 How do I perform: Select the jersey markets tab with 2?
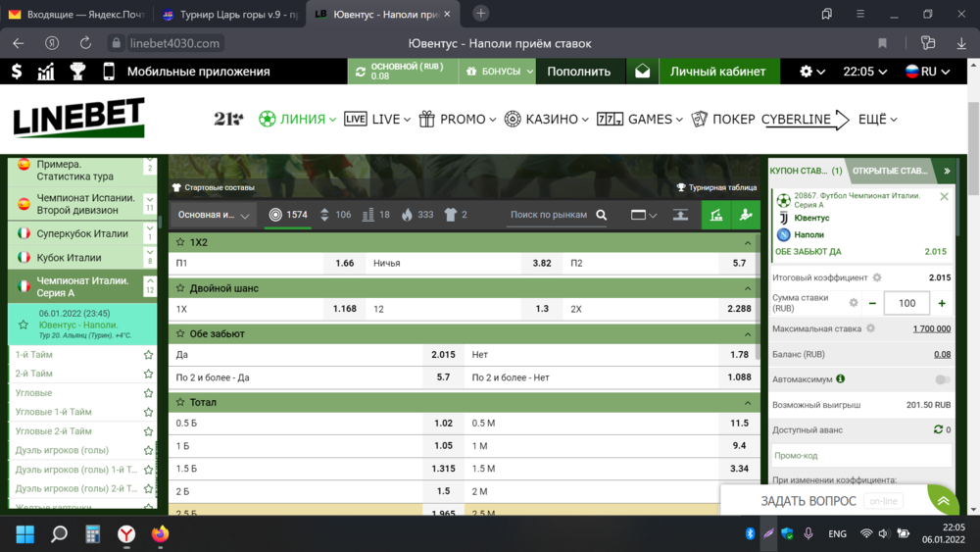(456, 215)
